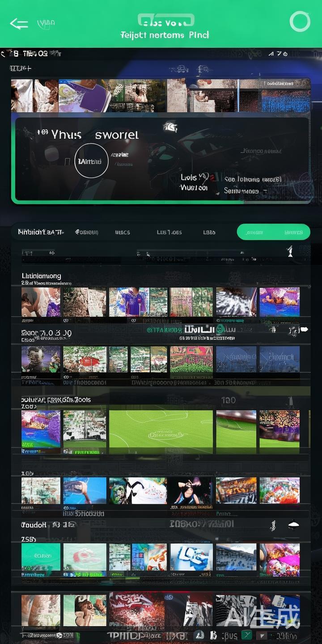The image size is (322, 644).
Task: Expand the Lltinjamong section header
Action: click(x=42, y=276)
